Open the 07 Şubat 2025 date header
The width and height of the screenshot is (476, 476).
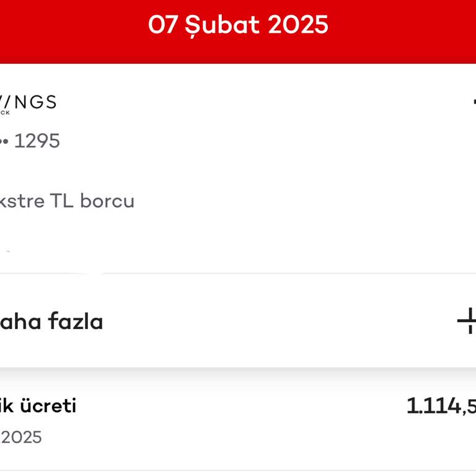point(238,25)
